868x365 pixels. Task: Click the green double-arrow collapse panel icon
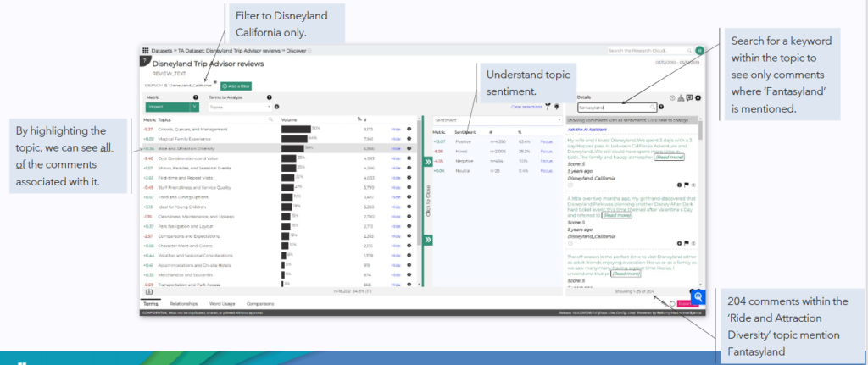point(427,160)
